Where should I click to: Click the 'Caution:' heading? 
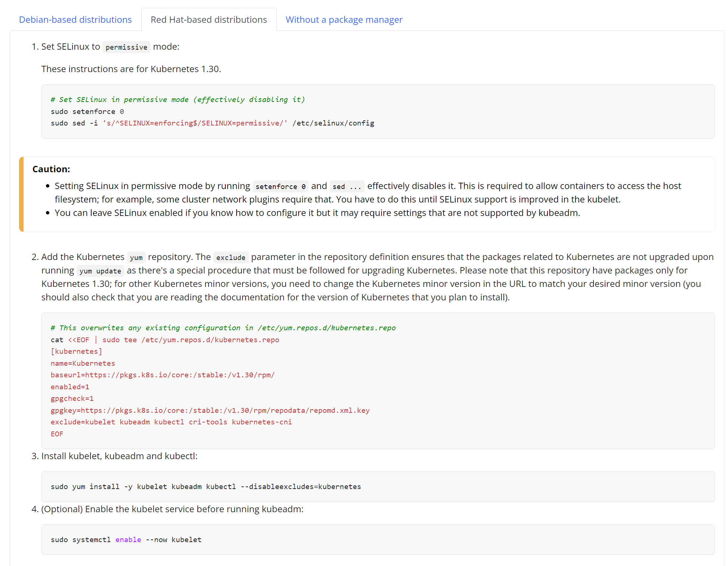coord(51,169)
